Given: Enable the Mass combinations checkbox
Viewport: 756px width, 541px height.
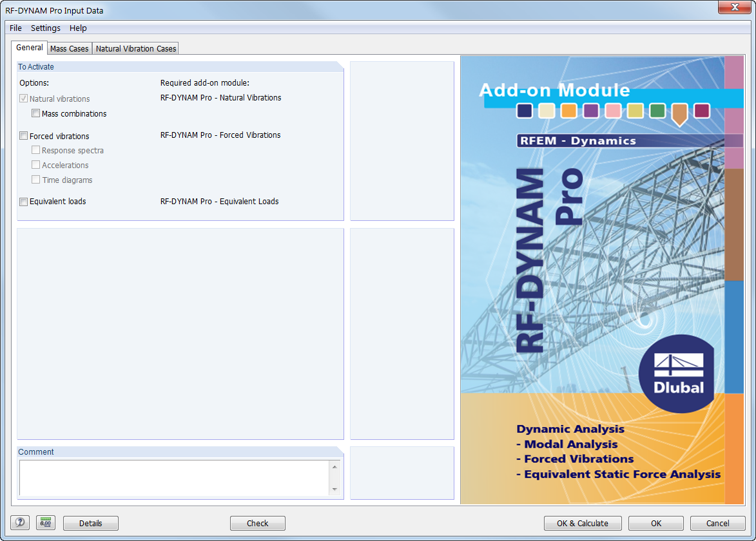Looking at the screenshot, I should [35, 113].
